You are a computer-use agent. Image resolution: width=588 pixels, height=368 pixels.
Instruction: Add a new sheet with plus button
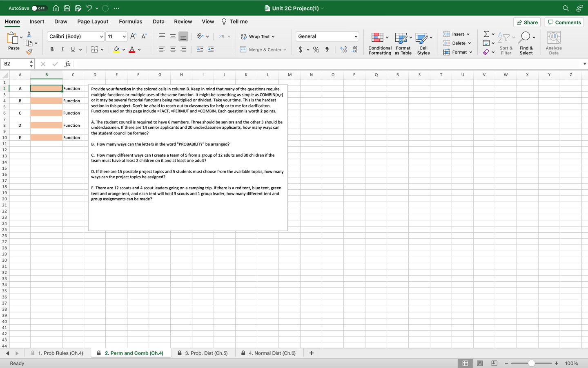coord(311,353)
